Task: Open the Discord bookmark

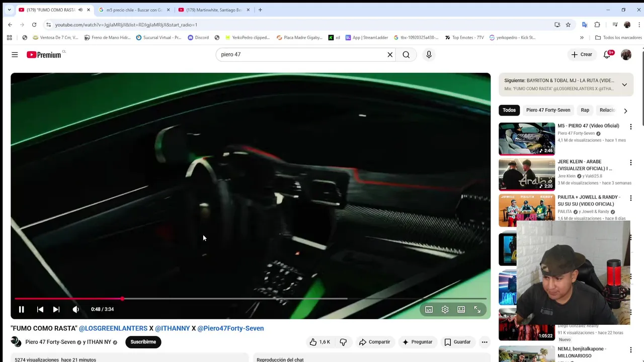Action: (198, 37)
